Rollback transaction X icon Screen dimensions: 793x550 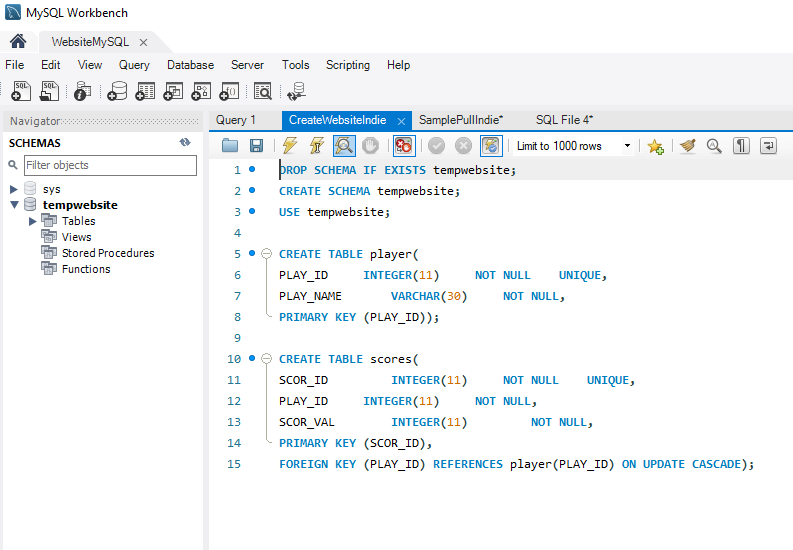pos(463,146)
